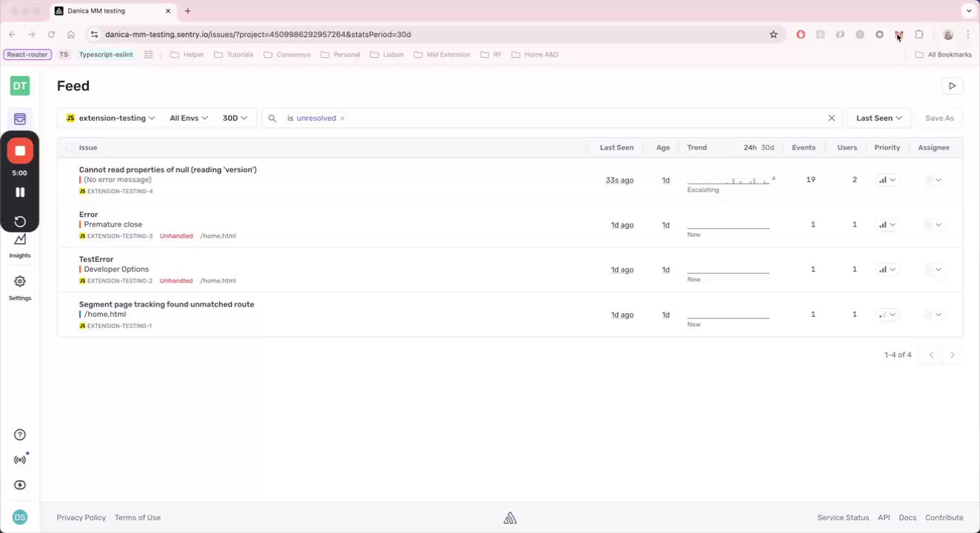
Task: Open the browser home page
Action: [70, 34]
